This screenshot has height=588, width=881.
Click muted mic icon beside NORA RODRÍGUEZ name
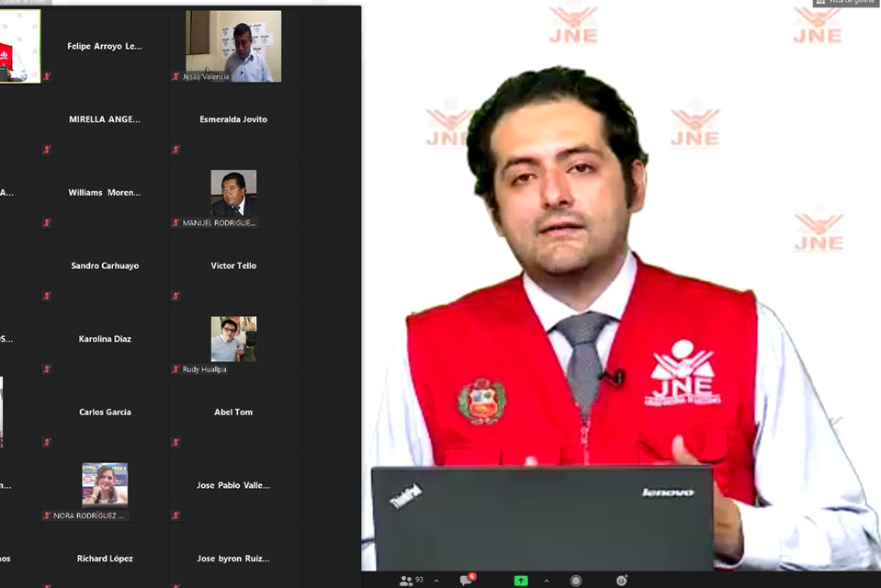pyautogui.click(x=47, y=515)
